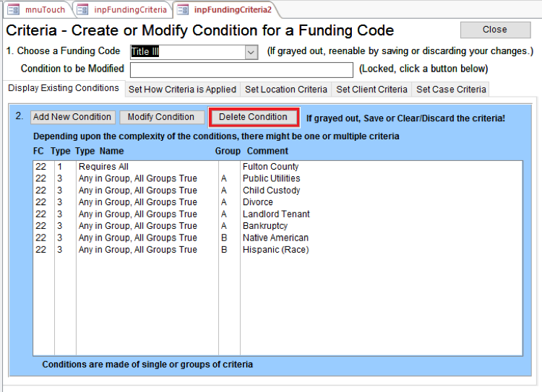Image resolution: width=542 pixels, height=392 pixels.
Task: Select the Native American condition row
Action: point(275,238)
